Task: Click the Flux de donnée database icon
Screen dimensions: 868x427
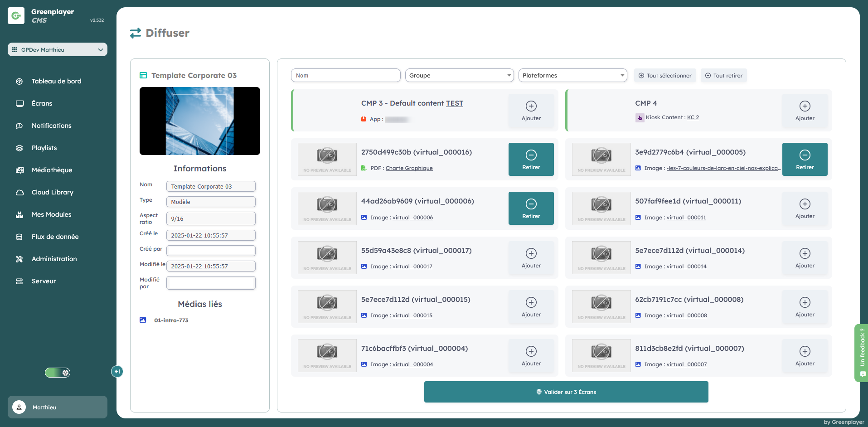Action: (x=19, y=237)
